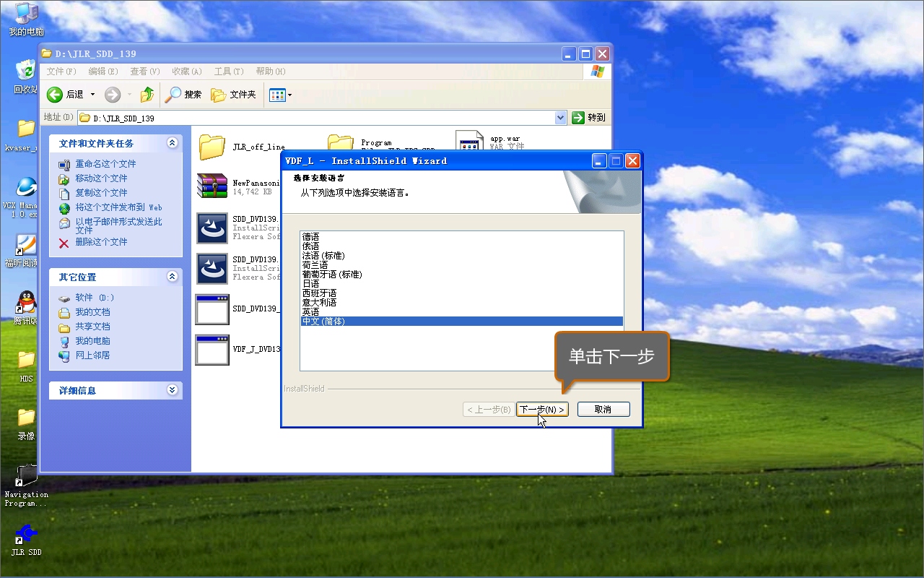
Task: Click the Folders (文件夹) toolbar button
Action: click(233, 95)
